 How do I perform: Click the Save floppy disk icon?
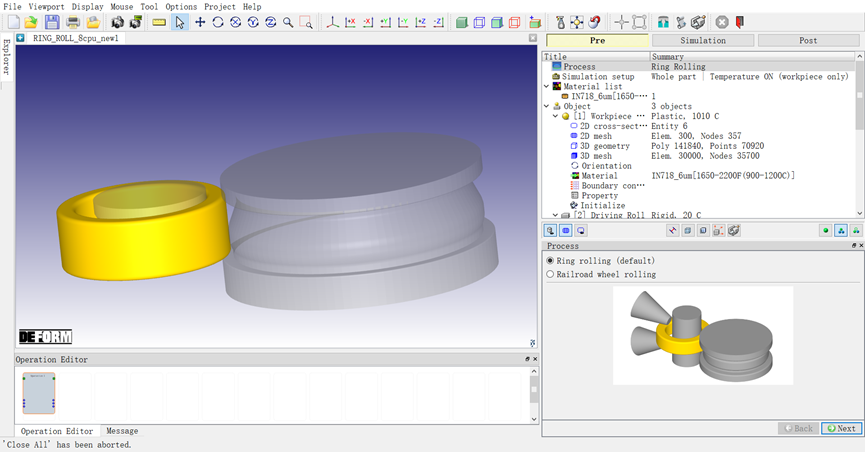(x=52, y=22)
